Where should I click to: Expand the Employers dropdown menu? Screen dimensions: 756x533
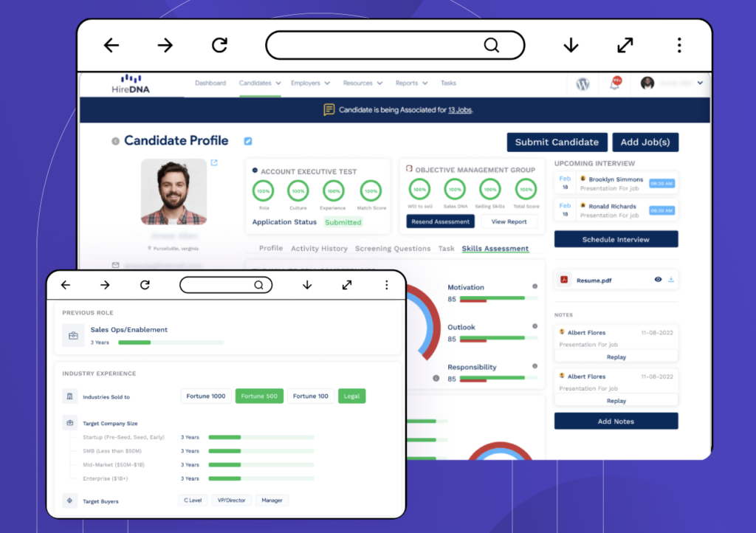311,83
